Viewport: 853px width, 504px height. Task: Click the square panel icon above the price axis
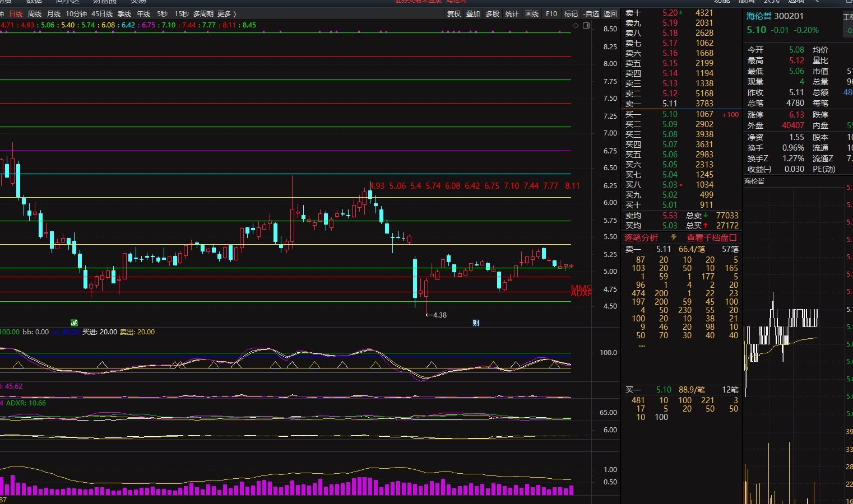(x=586, y=25)
